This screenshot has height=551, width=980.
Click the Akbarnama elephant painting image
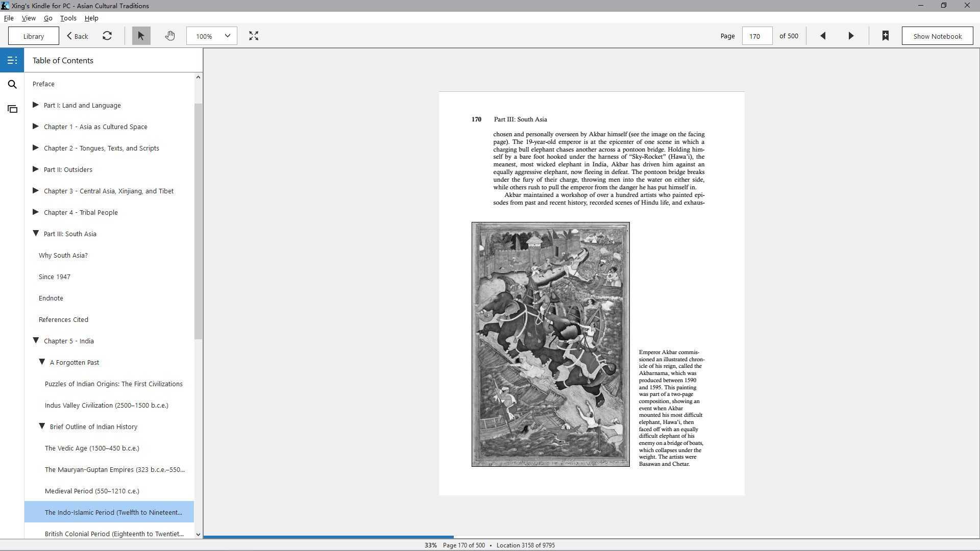pos(550,344)
